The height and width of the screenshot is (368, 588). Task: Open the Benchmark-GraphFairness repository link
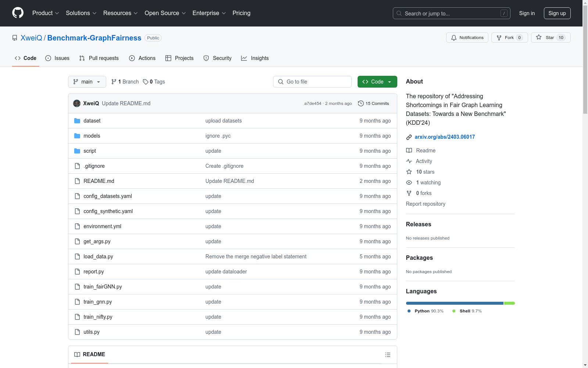point(94,38)
